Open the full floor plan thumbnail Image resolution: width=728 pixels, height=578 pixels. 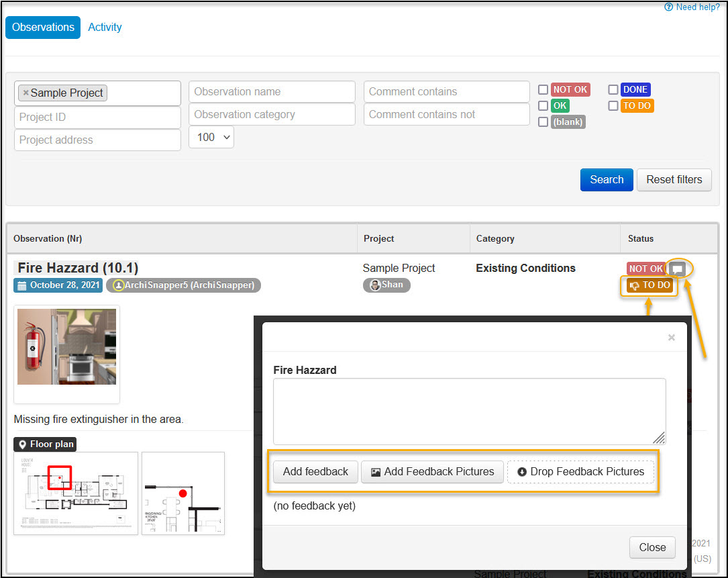pyautogui.click(x=76, y=493)
